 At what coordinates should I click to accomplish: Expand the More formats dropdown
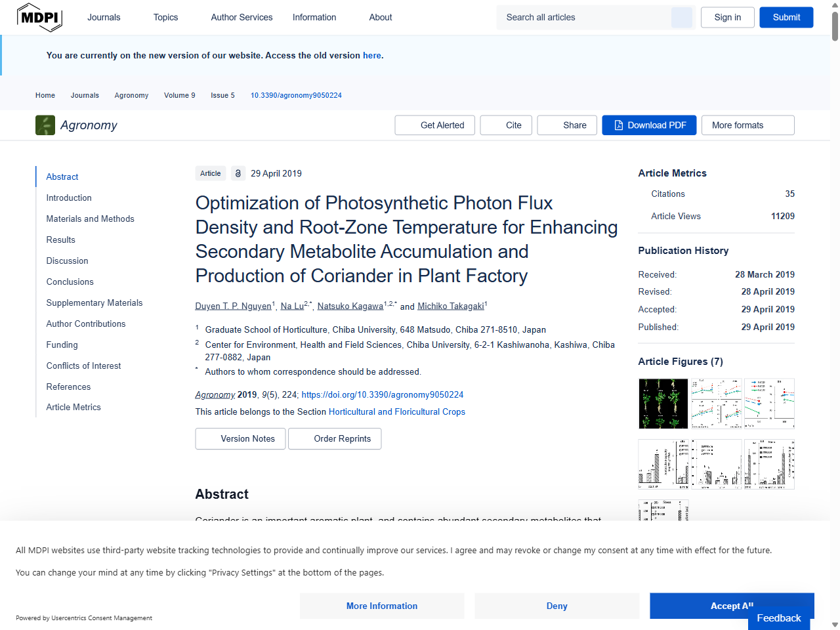click(747, 125)
